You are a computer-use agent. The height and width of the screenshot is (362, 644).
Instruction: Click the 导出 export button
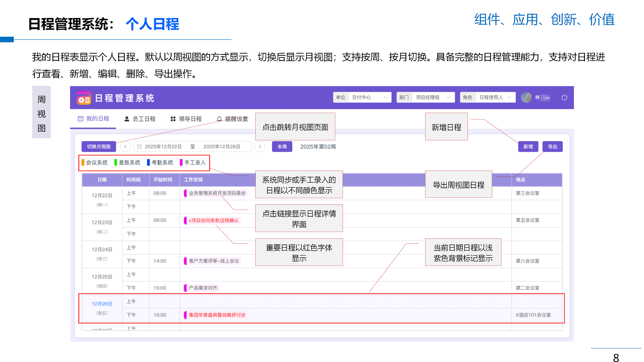point(552,147)
